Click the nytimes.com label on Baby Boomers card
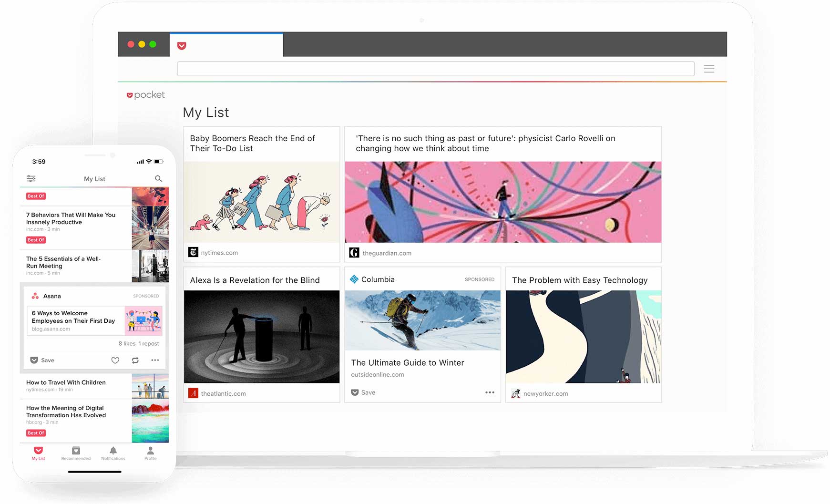The height and width of the screenshot is (504, 830). point(219,253)
